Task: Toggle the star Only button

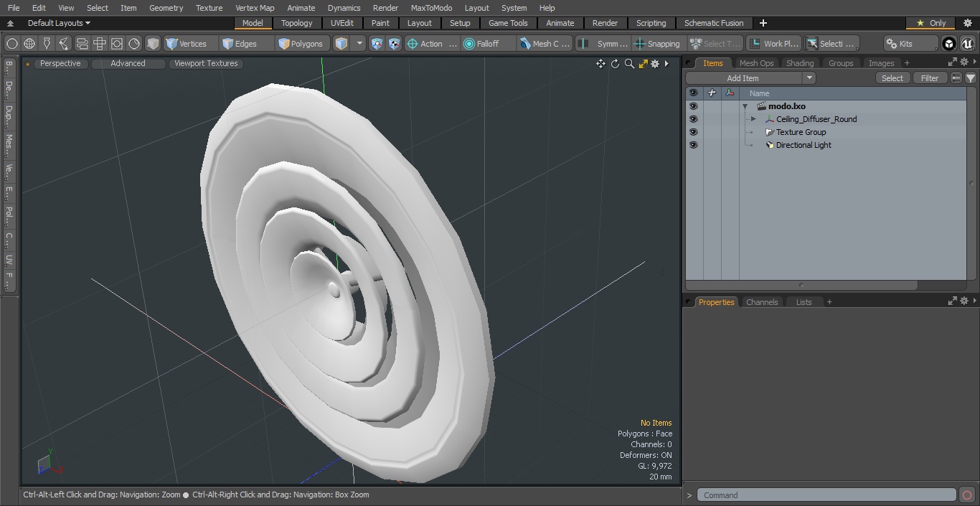Action: pyautogui.click(x=930, y=23)
